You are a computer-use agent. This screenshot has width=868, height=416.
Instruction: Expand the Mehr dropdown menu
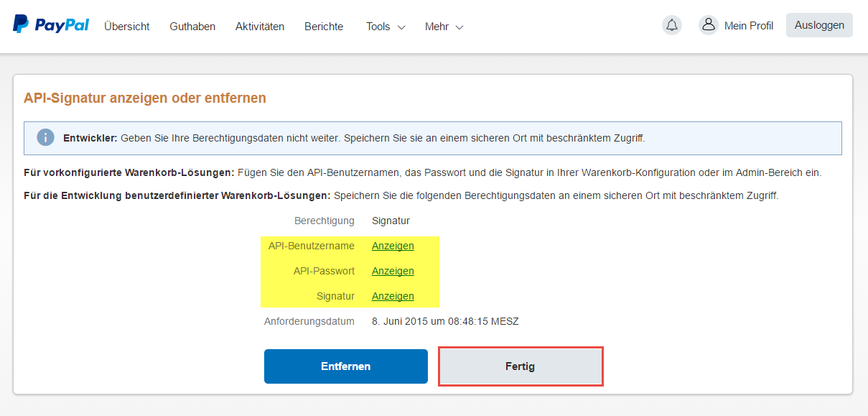tap(444, 27)
